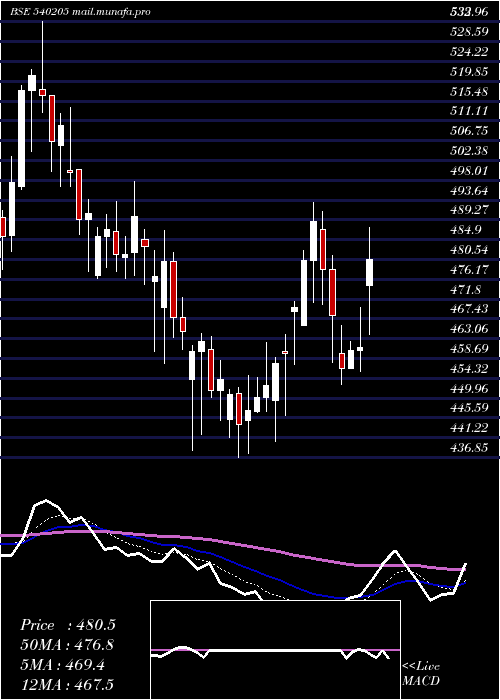Click the 524.22 price axis label
Image resolution: width=500 pixels, height=700 pixels.
point(469,52)
